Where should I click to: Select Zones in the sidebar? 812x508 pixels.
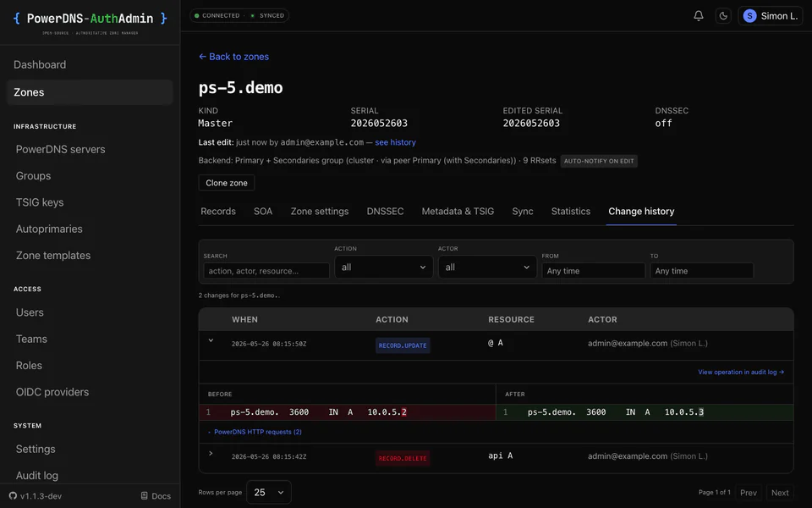[91, 92]
